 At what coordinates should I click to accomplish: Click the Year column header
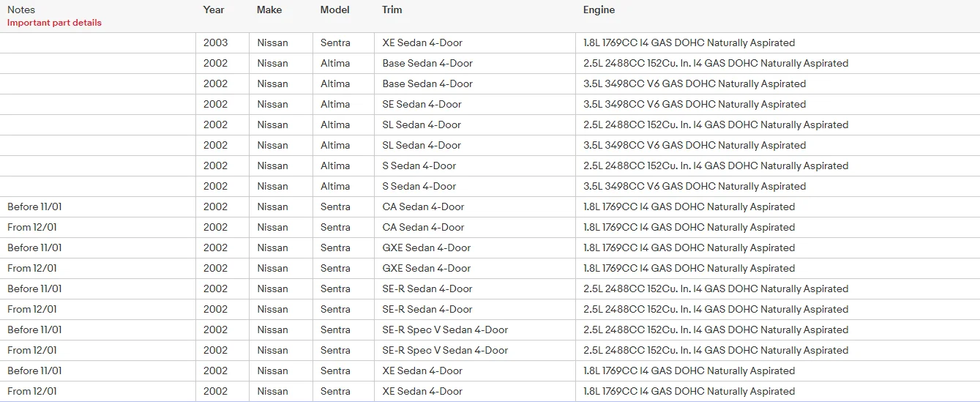[x=214, y=10]
